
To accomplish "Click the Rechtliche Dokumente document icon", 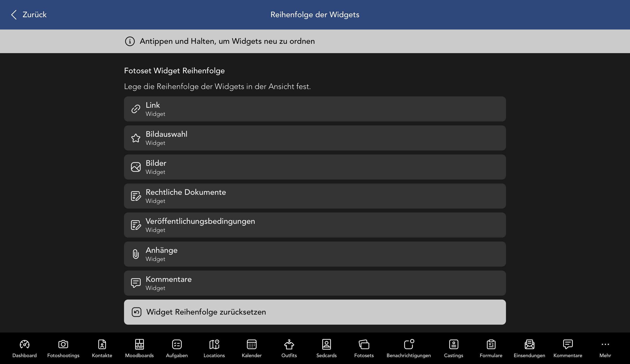I will [136, 196].
